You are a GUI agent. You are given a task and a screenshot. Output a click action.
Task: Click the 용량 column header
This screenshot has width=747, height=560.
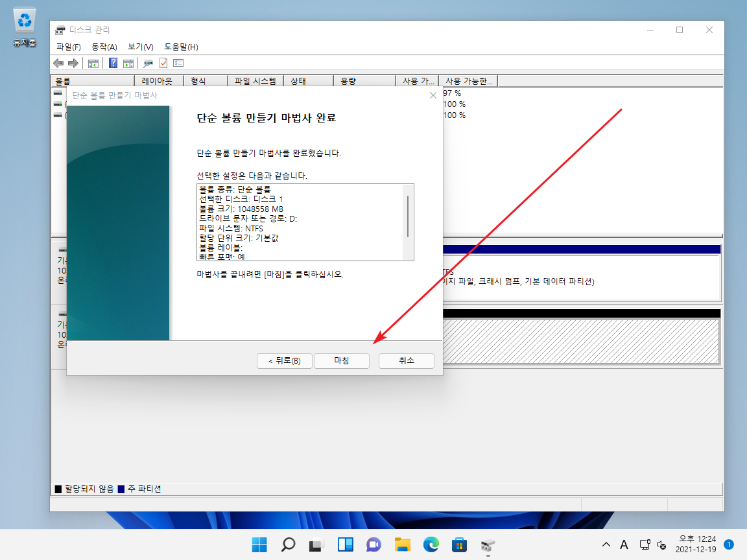point(365,81)
